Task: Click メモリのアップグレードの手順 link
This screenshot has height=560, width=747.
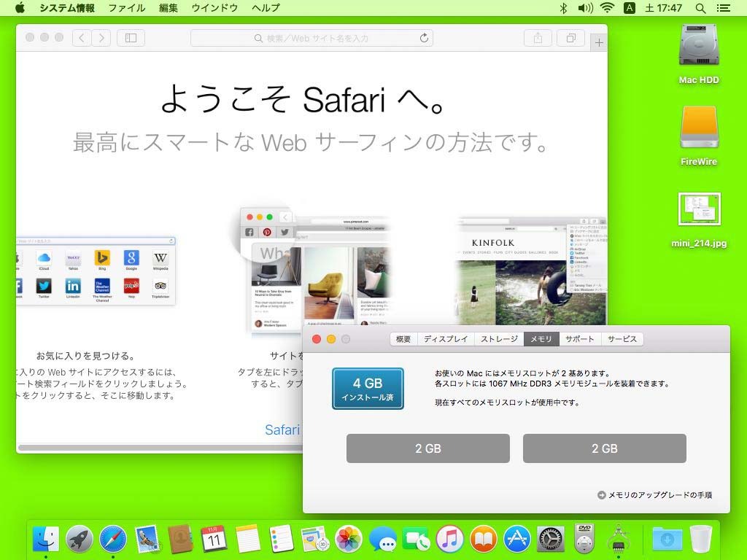Action: click(x=655, y=495)
